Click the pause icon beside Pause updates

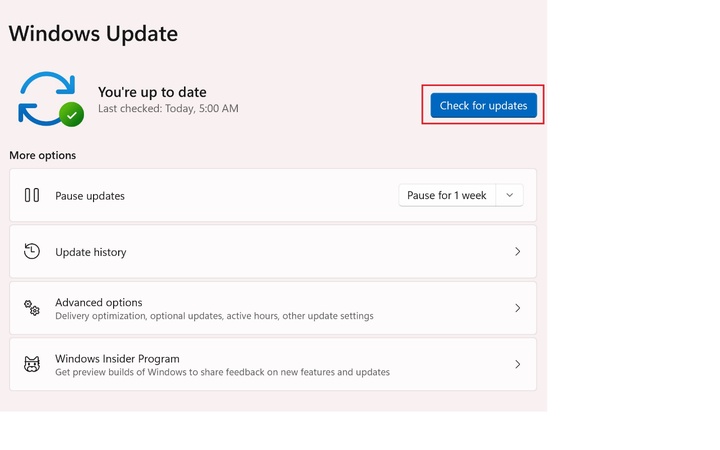[x=32, y=195]
